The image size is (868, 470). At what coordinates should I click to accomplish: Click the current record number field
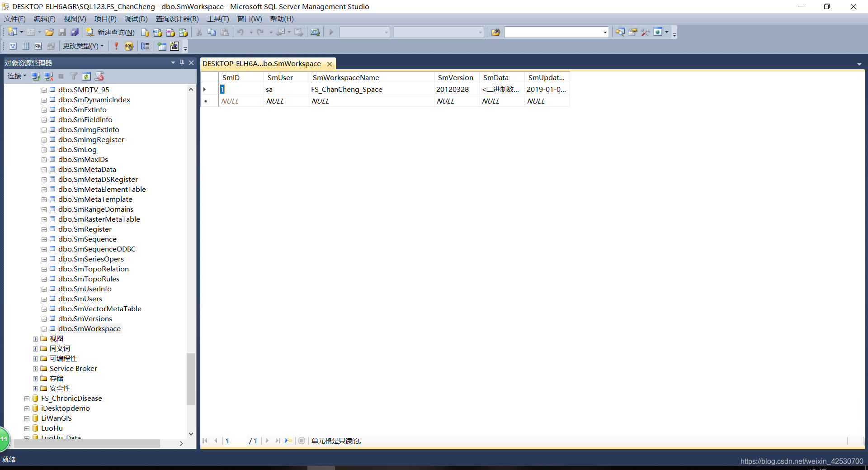coord(235,441)
